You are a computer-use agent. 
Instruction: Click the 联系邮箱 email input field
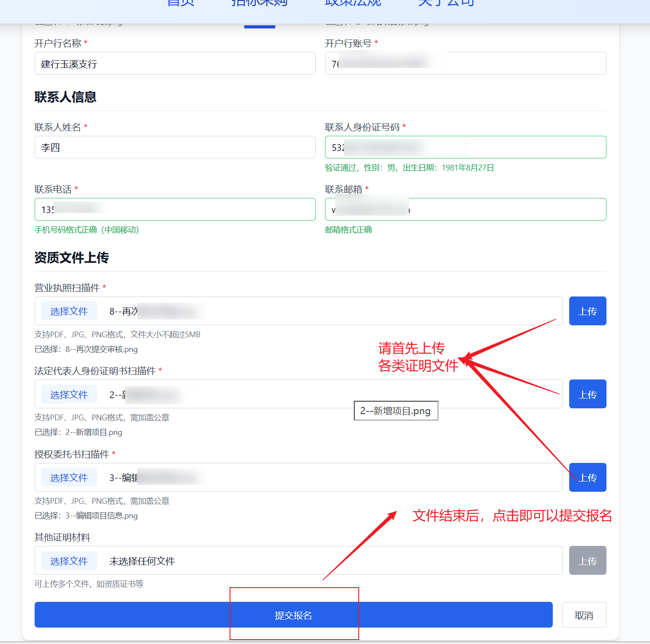tap(465, 209)
